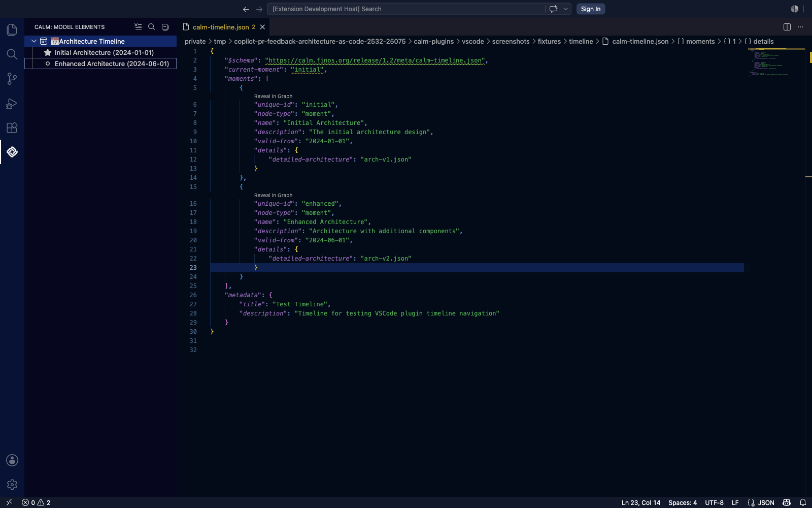Select Enhanced Architecture (2024-06-01) tree item

point(100,63)
